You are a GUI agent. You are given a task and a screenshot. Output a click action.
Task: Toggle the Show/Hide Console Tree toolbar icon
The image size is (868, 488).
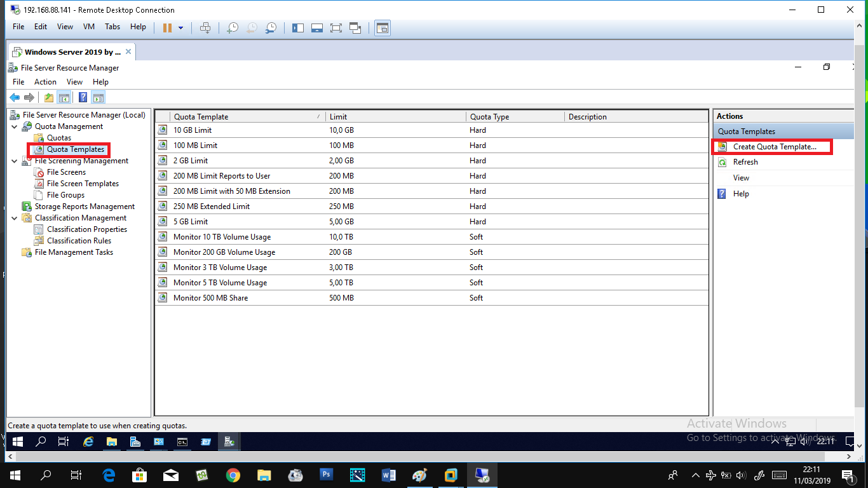(x=64, y=97)
